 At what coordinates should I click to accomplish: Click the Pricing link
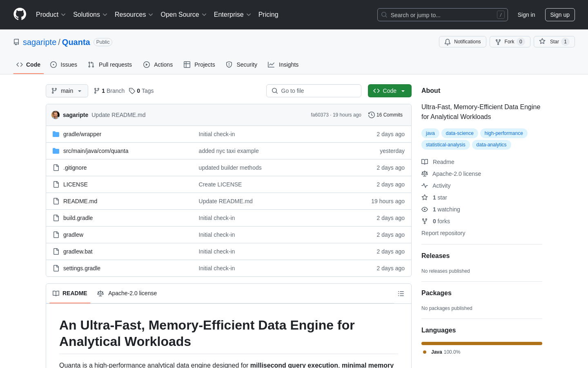pos(268,15)
